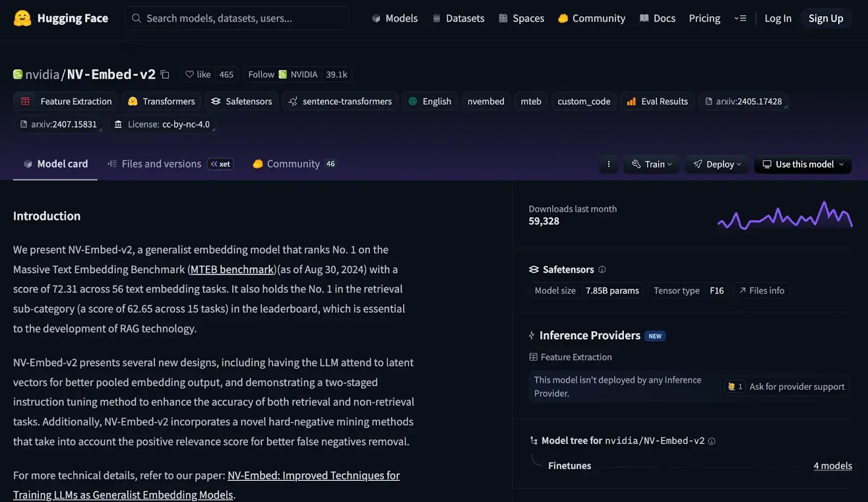Click the Eval Results tag
Image resolution: width=868 pixels, height=502 pixels.
point(657,101)
